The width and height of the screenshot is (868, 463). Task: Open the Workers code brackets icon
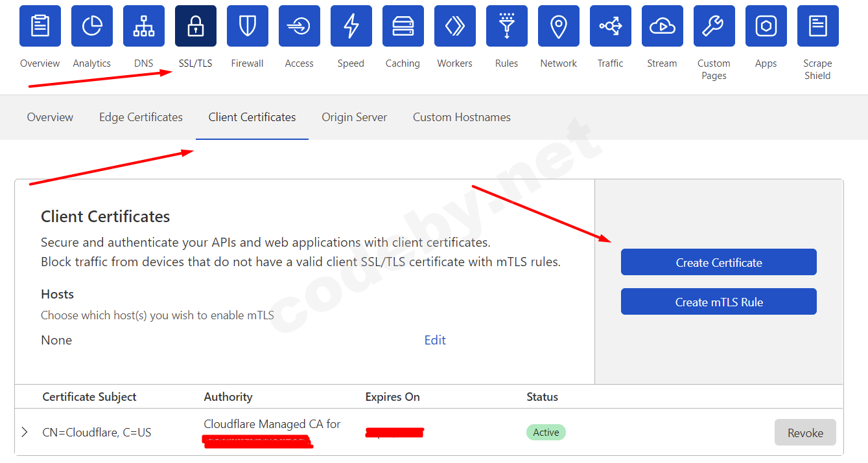pos(455,26)
